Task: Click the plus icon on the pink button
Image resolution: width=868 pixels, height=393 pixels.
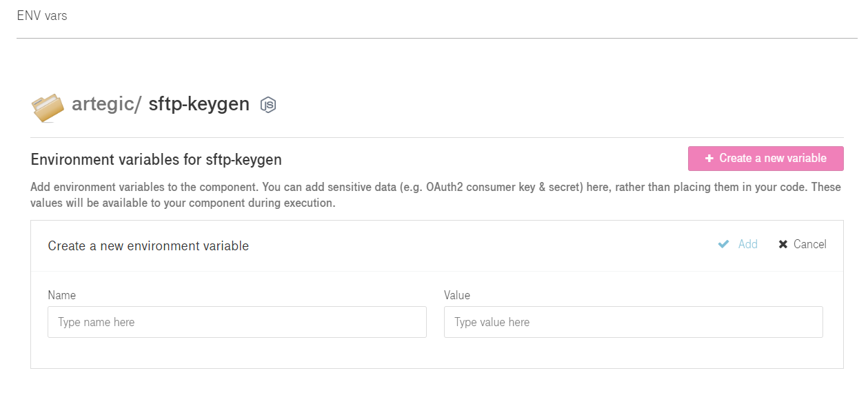Action: (709, 159)
